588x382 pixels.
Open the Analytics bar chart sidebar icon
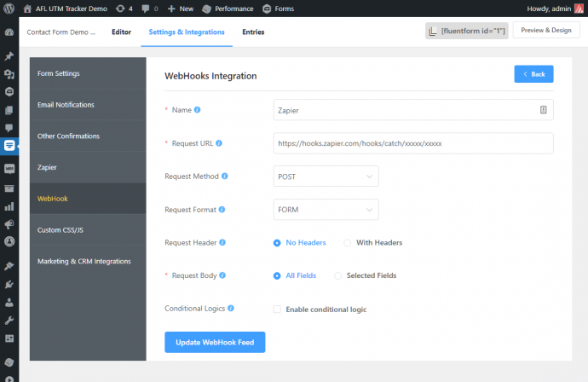coord(9,206)
